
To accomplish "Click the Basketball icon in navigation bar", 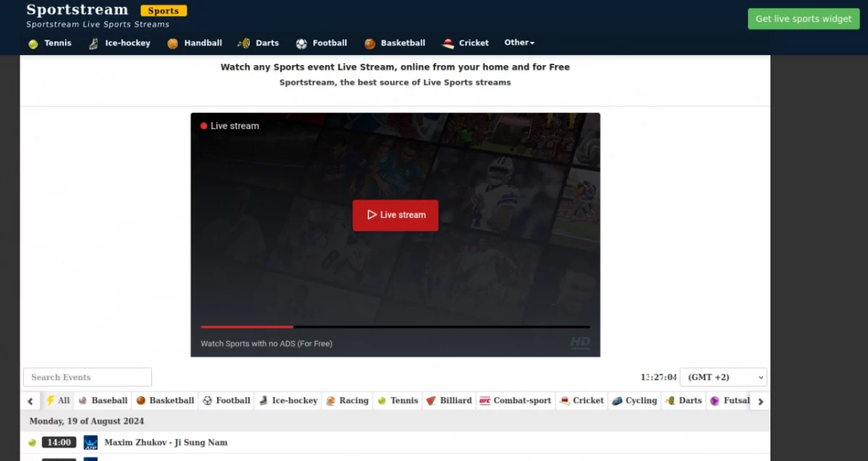I will (370, 43).
